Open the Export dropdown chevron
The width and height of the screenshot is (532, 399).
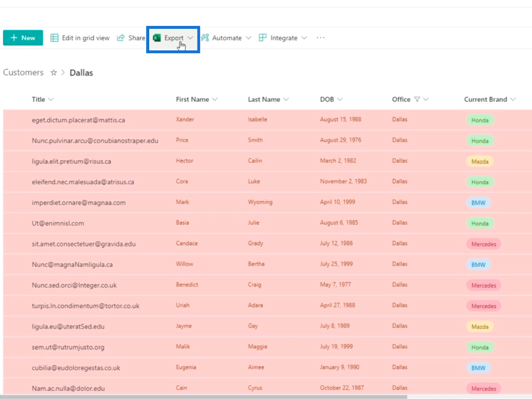click(190, 38)
